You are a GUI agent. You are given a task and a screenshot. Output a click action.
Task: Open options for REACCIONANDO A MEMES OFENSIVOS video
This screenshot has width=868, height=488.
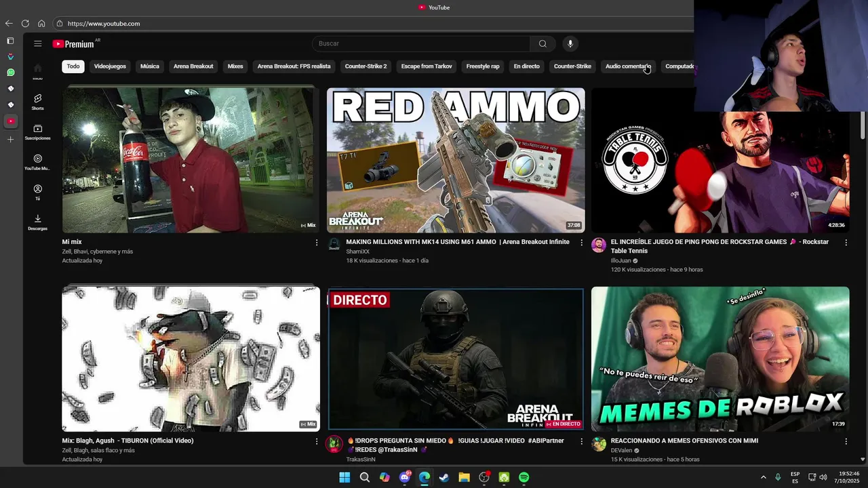pos(846,441)
